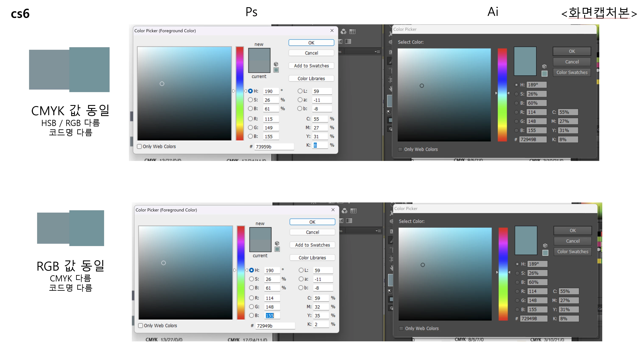644x364 pixels.
Task: Click the gamut warning cube in the upper Photoshop picker
Action: click(276, 64)
